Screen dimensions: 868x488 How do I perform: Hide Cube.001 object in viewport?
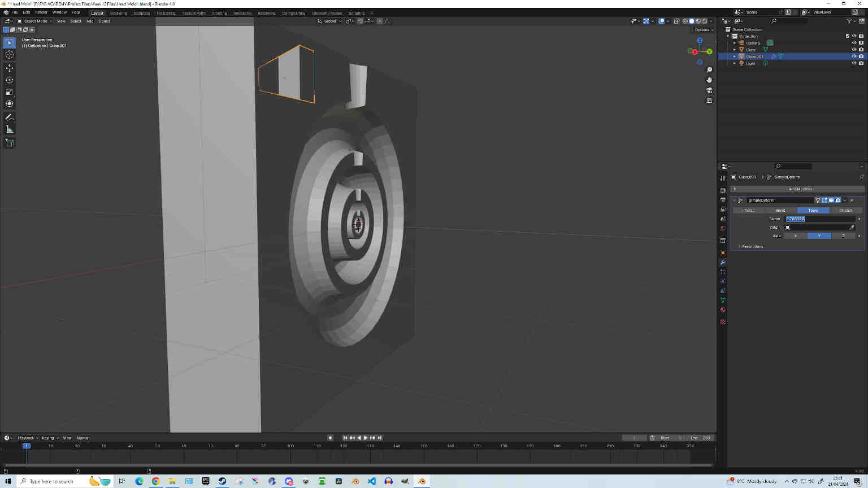854,56
